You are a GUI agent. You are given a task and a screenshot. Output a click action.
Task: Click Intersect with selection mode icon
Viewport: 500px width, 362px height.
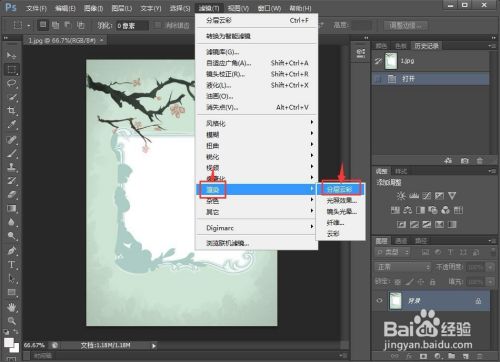pos(80,25)
